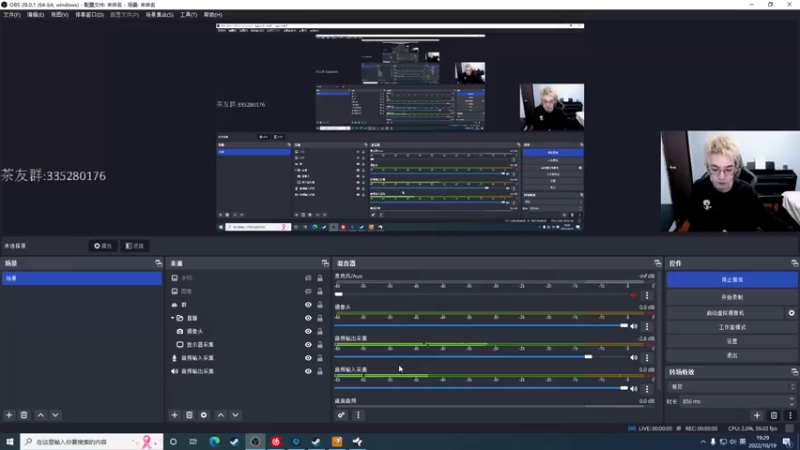Hide the 群 source
The width and height of the screenshot is (800, 450).
[x=308, y=305]
